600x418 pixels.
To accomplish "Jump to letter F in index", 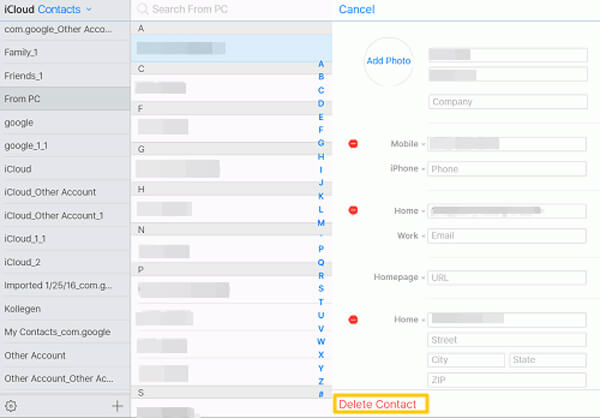I will (321, 130).
